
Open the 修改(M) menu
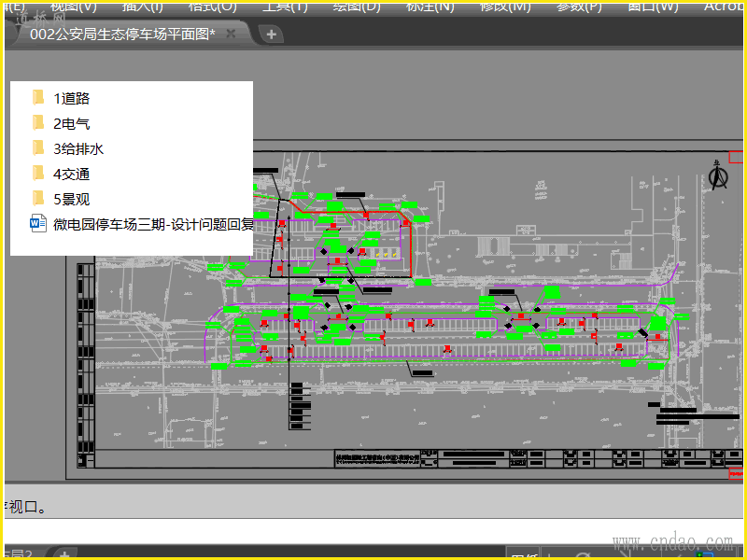pos(505,7)
